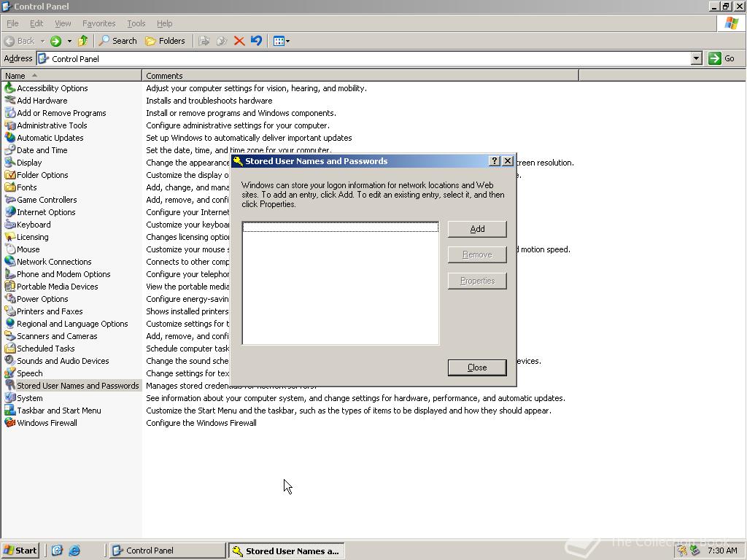Open Power Options icon

[x=10, y=298]
